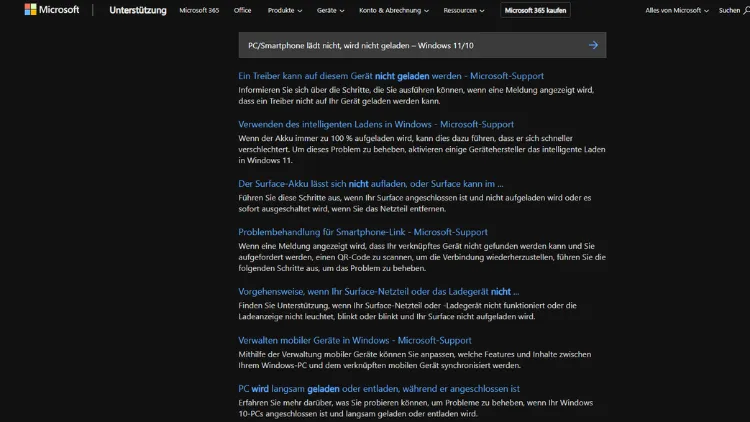The width and height of the screenshot is (750, 422).
Task: Open the Unterstützung home link
Action: pos(138,10)
